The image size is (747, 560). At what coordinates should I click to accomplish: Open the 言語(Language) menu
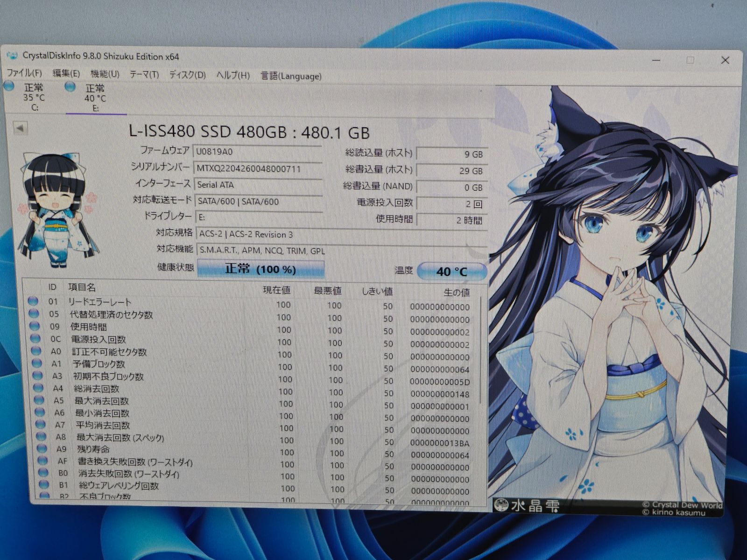click(291, 76)
